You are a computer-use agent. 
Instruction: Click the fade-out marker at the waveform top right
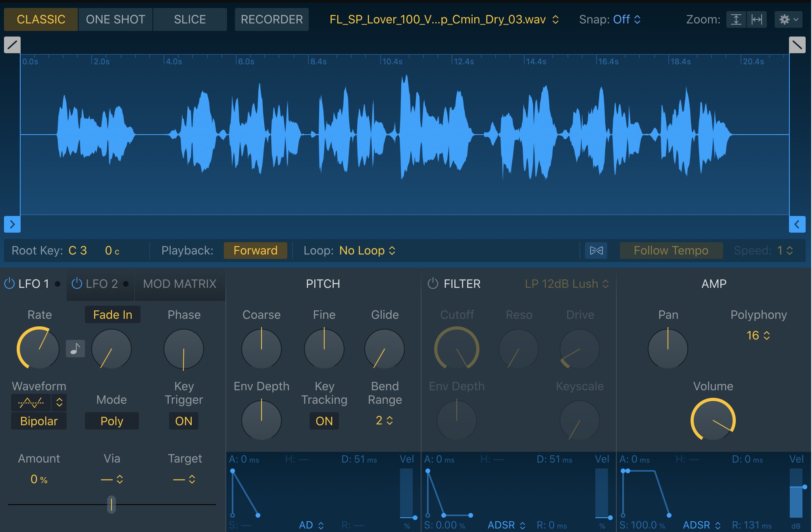[x=797, y=44]
